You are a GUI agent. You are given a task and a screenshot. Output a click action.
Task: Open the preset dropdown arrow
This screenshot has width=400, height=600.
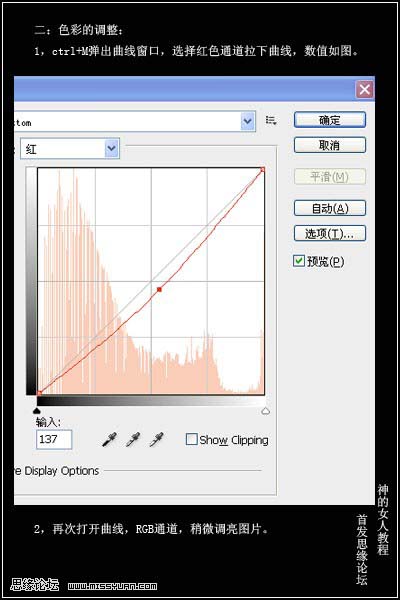click(x=248, y=121)
